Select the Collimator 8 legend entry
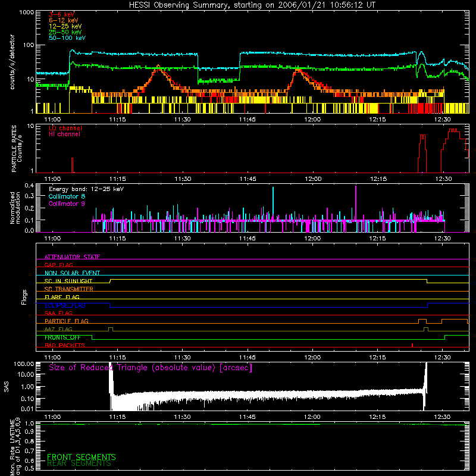476x476 pixels. tap(67, 196)
